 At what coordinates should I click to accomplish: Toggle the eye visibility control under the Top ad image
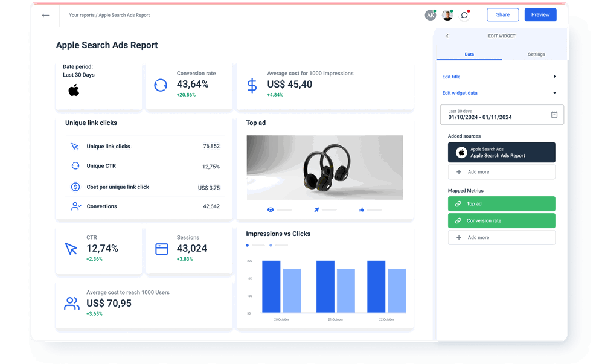click(271, 209)
